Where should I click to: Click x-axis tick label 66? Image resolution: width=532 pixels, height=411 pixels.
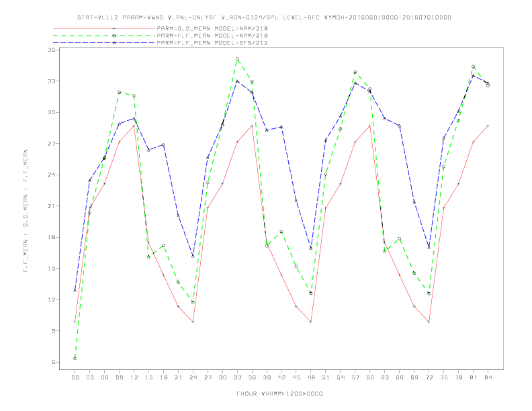400,377
